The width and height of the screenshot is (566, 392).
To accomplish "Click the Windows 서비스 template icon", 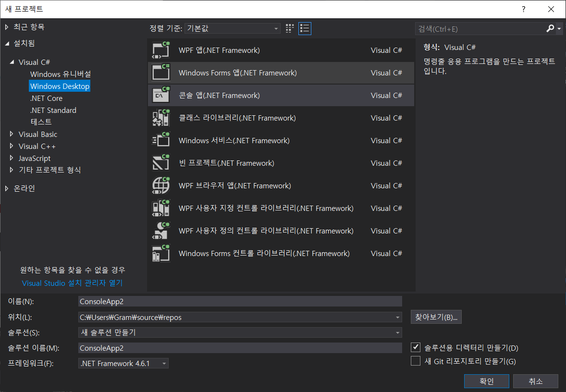I will pyautogui.click(x=160, y=140).
